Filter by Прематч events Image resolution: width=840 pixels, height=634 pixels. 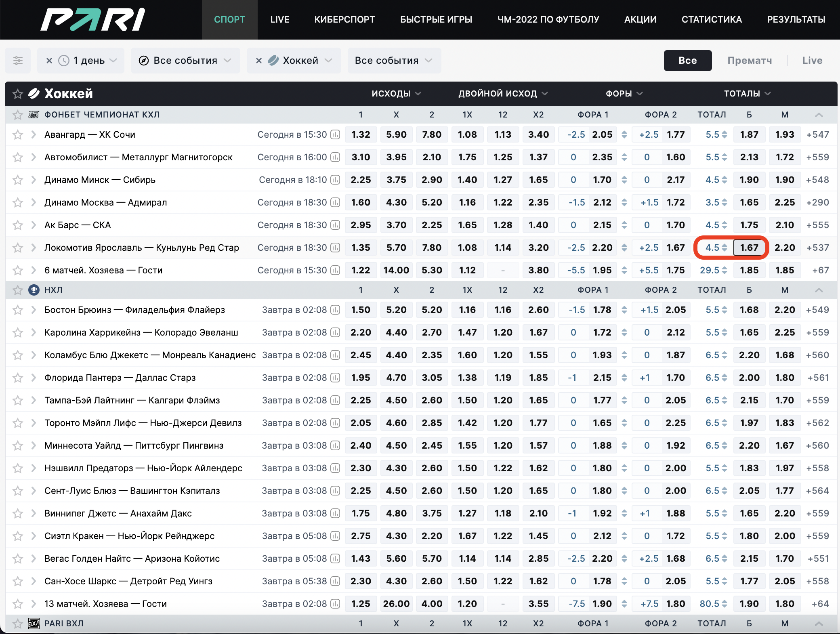tap(750, 61)
